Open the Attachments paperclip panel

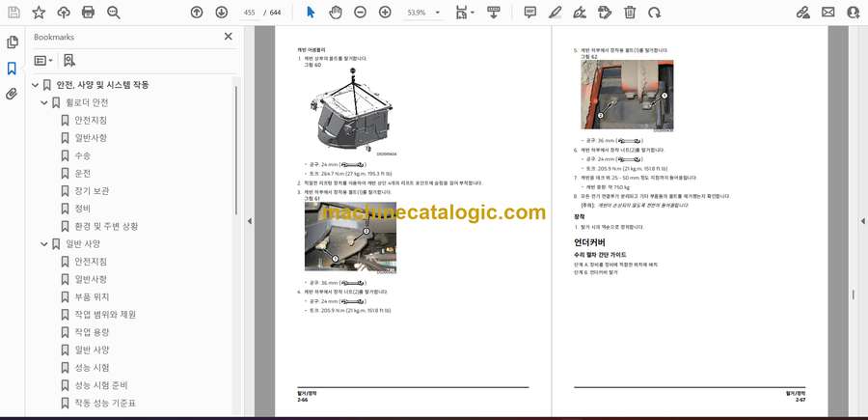click(12, 94)
